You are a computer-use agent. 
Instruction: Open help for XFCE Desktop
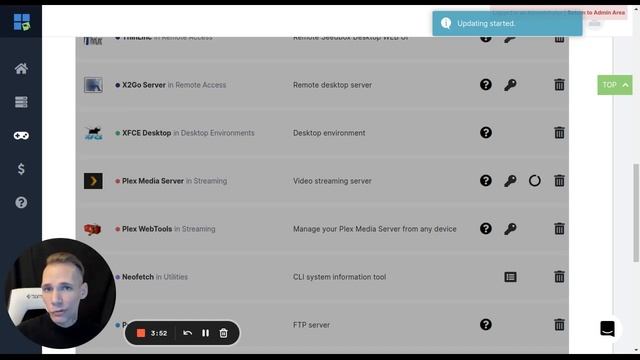[x=486, y=133]
